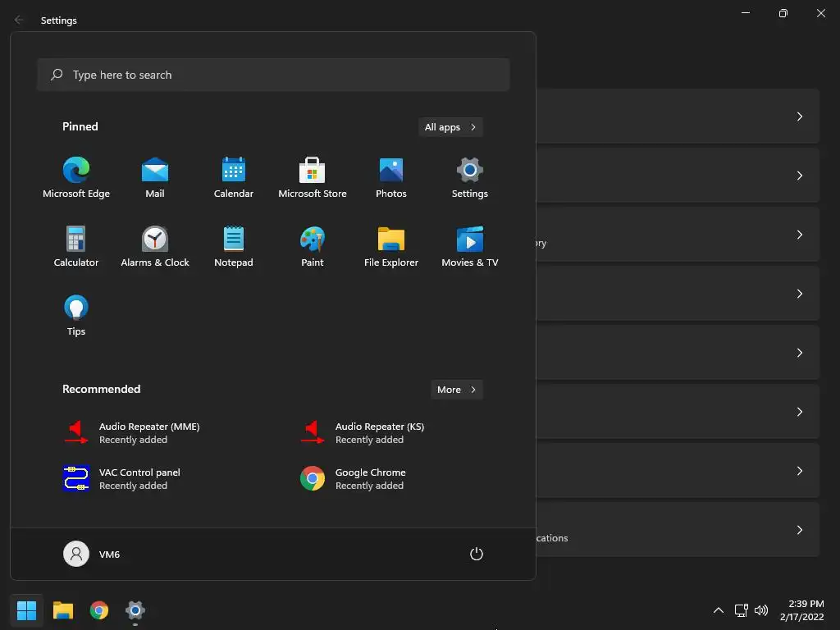Minimize the Settings window

click(x=745, y=13)
